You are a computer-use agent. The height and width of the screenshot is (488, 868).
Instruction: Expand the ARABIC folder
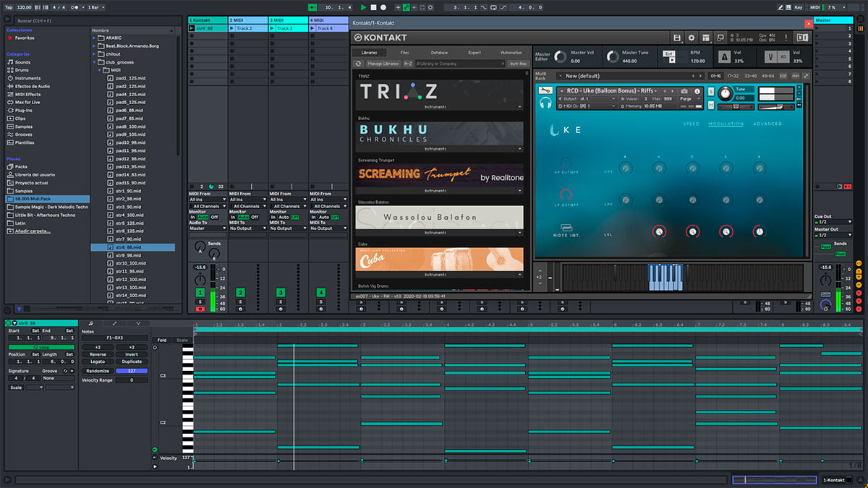(x=95, y=38)
